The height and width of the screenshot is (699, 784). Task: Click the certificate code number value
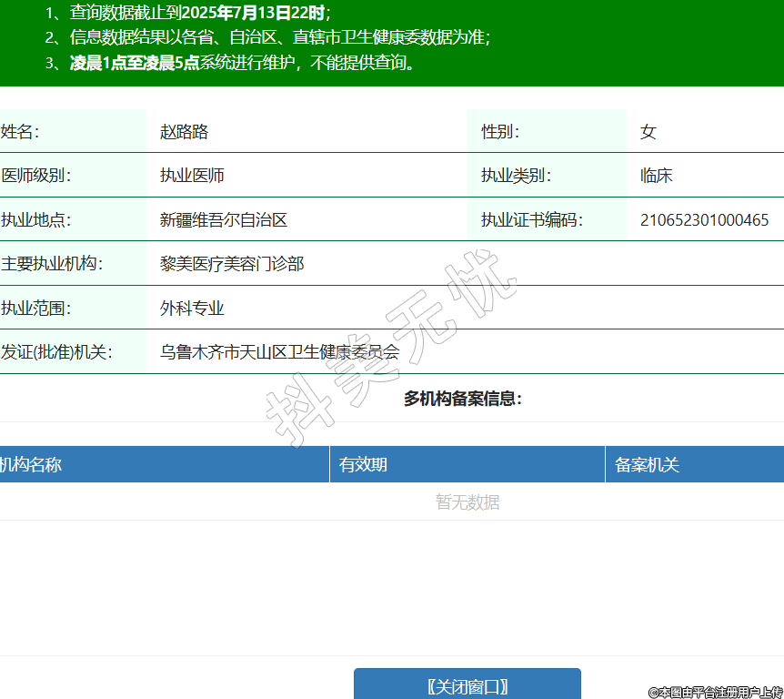pyautogui.click(x=704, y=220)
